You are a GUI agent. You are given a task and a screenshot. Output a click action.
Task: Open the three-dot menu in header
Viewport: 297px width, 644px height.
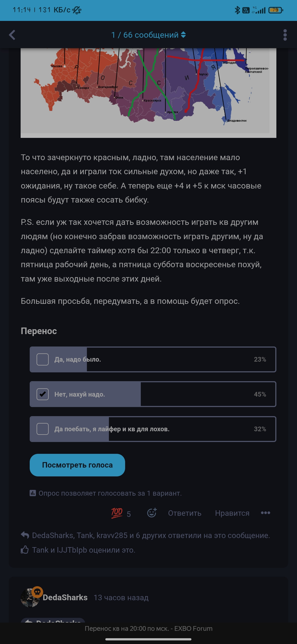tap(285, 35)
